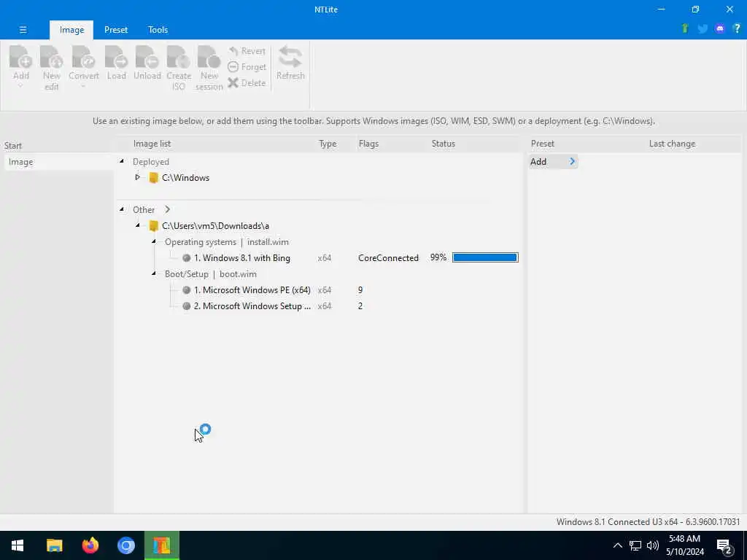Click the Refresh icon
747x560 pixels.
pos(290,57)
